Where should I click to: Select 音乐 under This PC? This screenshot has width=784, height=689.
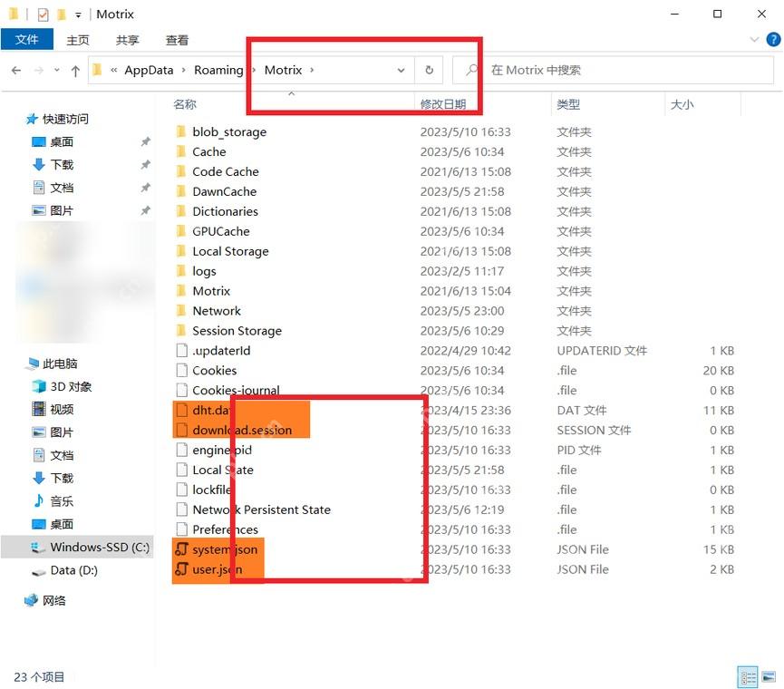[62, 501]
